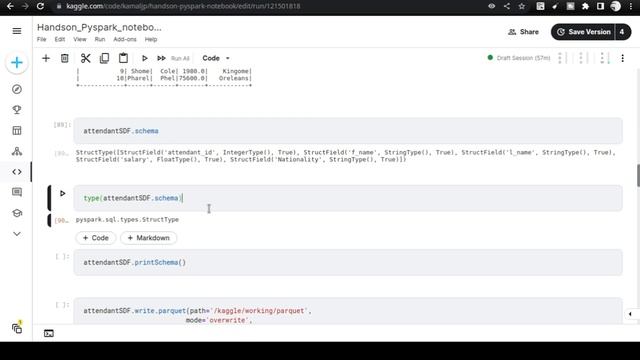Open Code icon in sidebar
This screenshot has width=640, height=360.
click(17, 172)
